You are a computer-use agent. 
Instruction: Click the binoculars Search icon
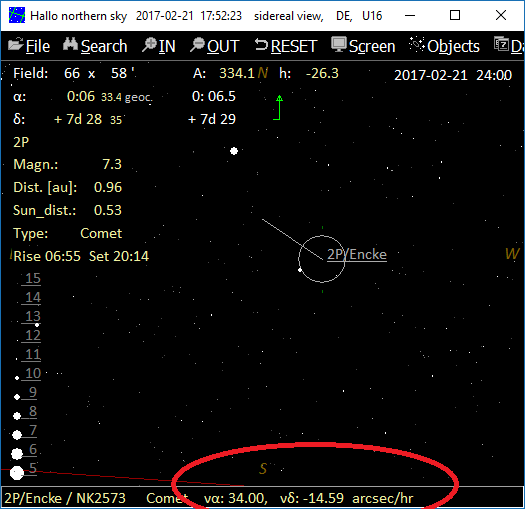(70, 45)
